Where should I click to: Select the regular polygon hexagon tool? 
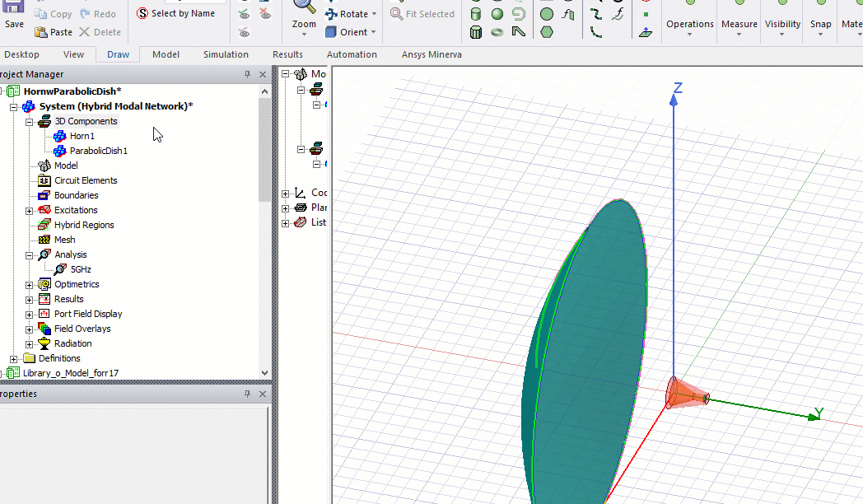[x=547, y=32]
